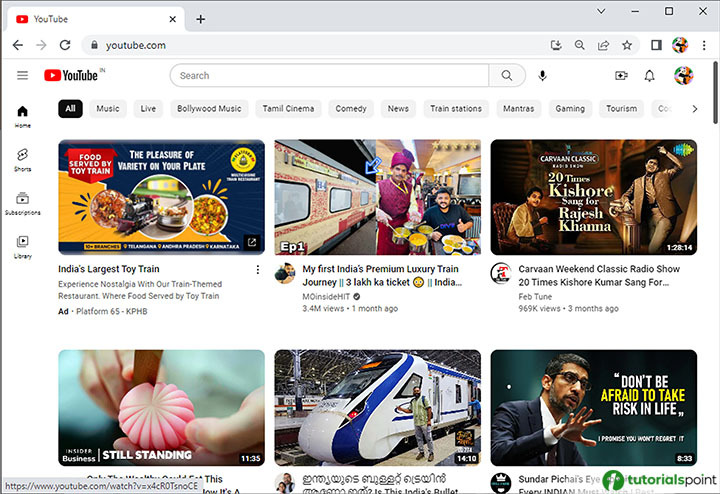Select the Live chip
720x494 pixels.
pyautogui.click(x=148, y=109)
